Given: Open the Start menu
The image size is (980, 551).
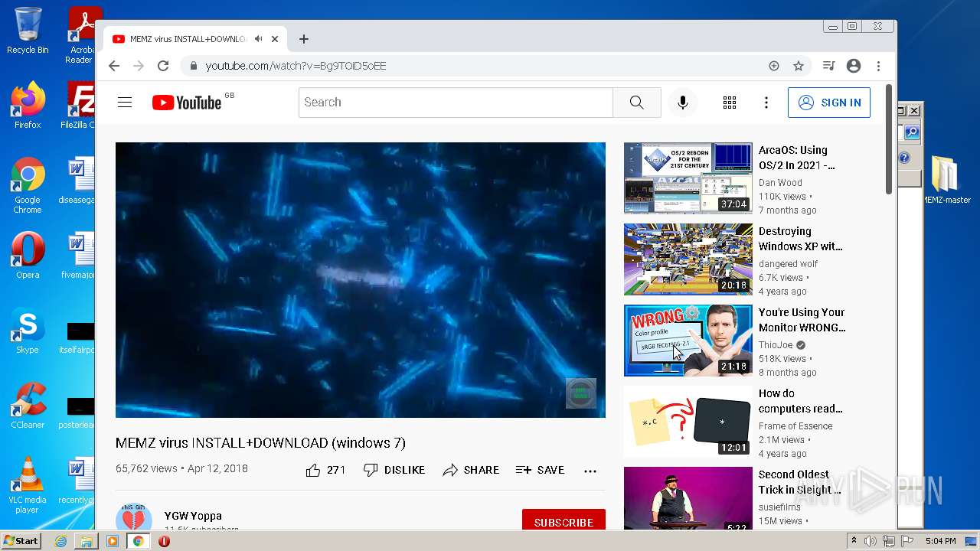Looking at the screenshot, I should point(21,541).
